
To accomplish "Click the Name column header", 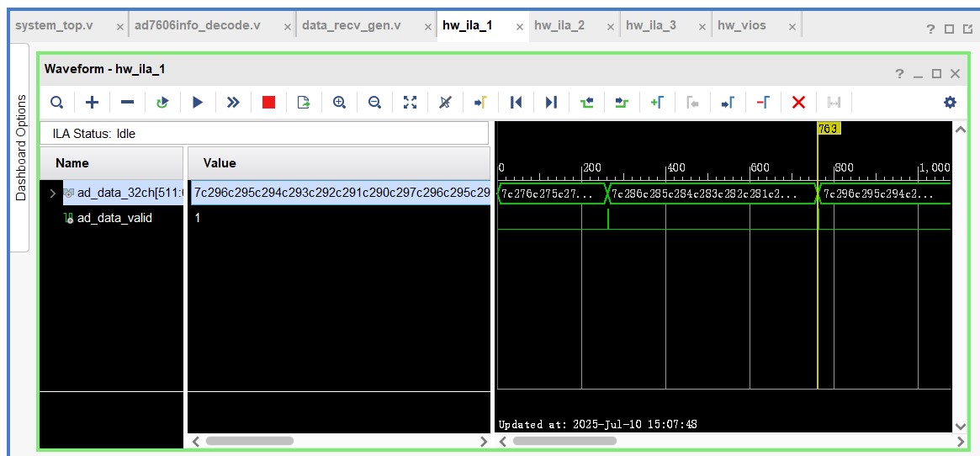I will 111,162.
